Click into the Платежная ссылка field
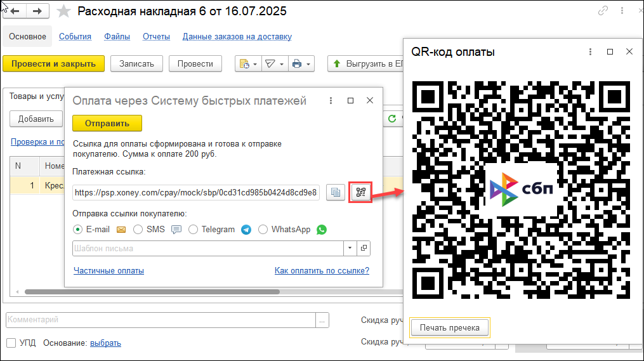 coord(196,192)
